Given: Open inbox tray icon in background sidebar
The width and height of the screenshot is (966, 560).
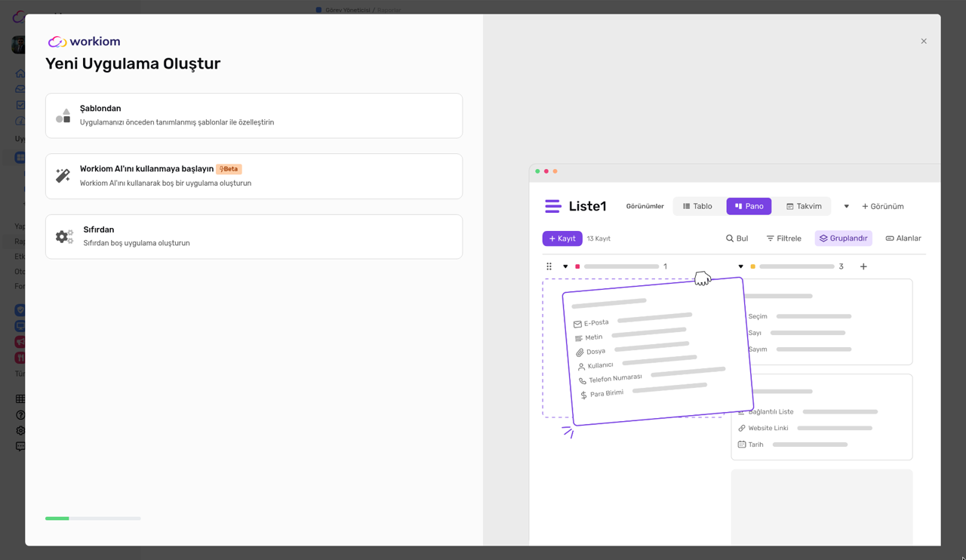Looking at the screenshot, I should 20,89.
